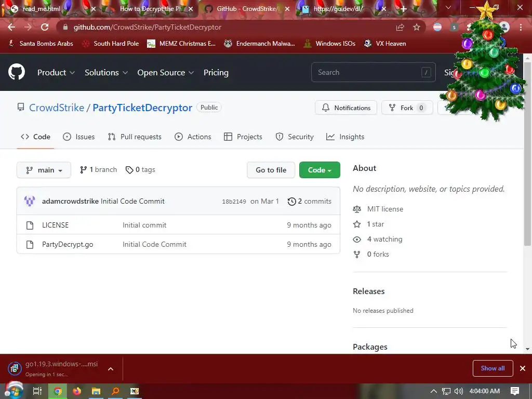Go back to the previous page
532x399 pixels.
click(x=11, y=27)
